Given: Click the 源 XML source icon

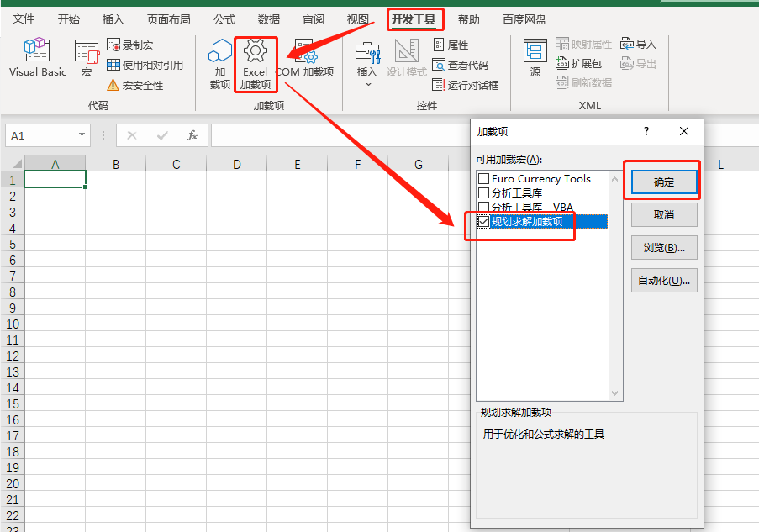Looking at the screenshot, I should [x=535, y=59].
